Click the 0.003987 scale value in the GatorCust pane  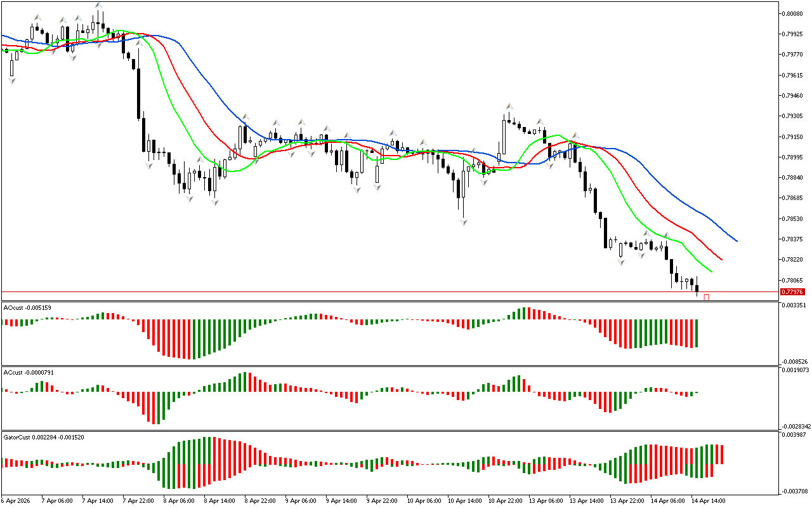click(796, 434)
